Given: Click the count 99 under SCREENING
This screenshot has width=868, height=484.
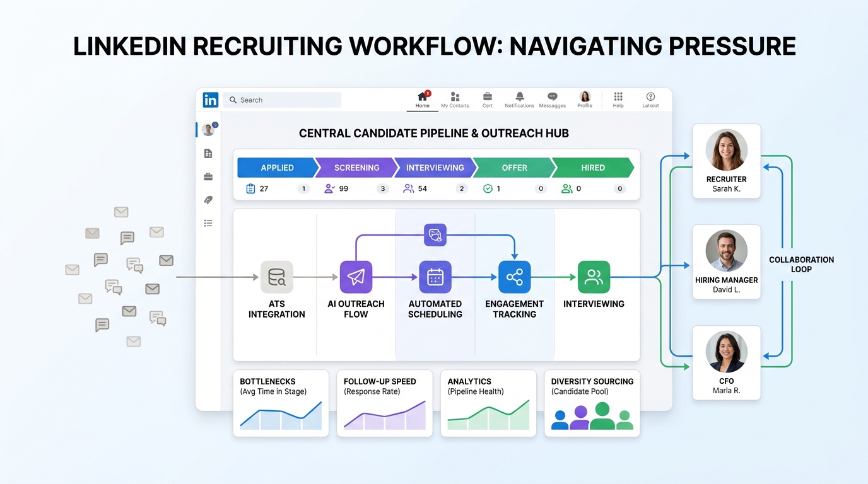Looking at the screenshot, I should [x=344, y=188].
